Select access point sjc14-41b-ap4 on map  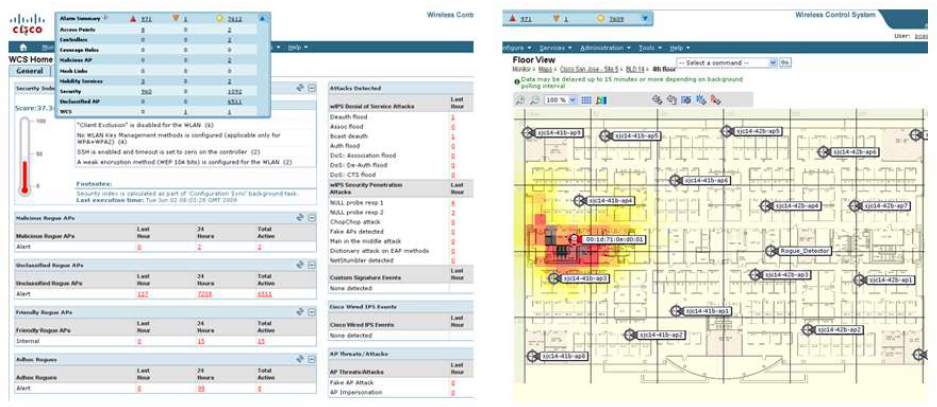coord(604,201)
